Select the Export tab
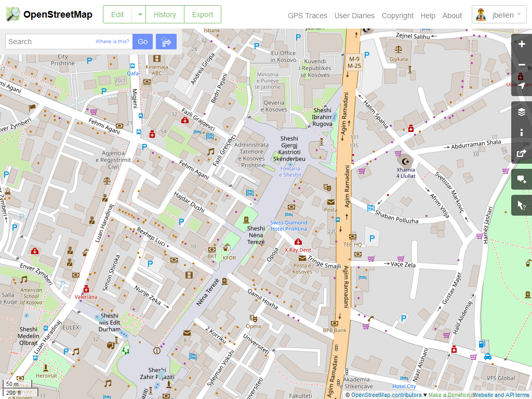 [x=203, y=15]
